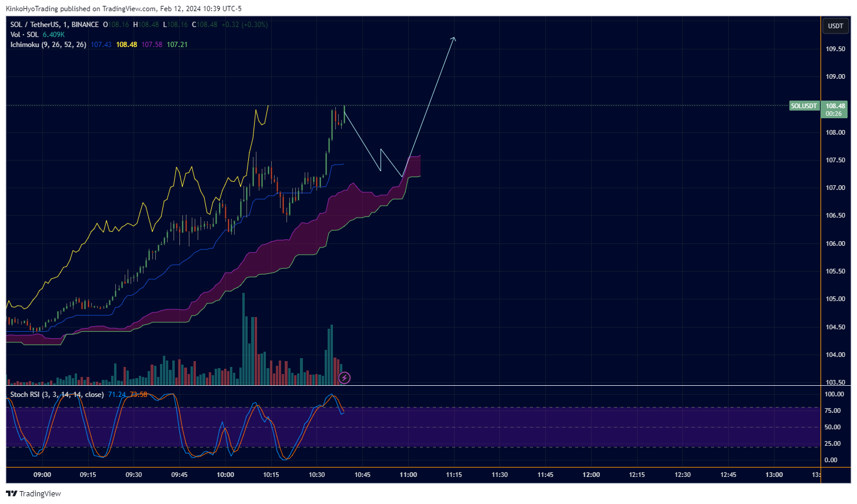This screenshot has width=857, height=504.
Task: Click the 10:15 time axis label
Action: coord(271,475)
